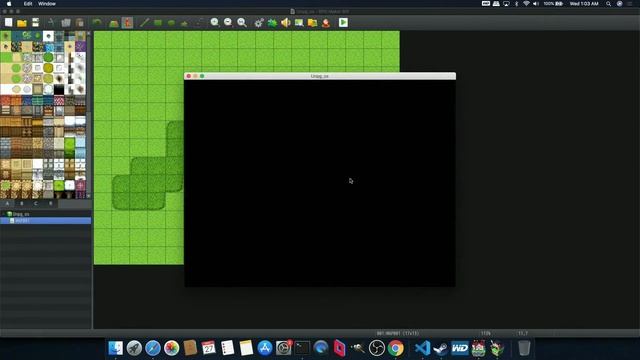Screen dimensions: 640x360
Task: Create a new project from the toolbar
Action: tap(9, 22)
